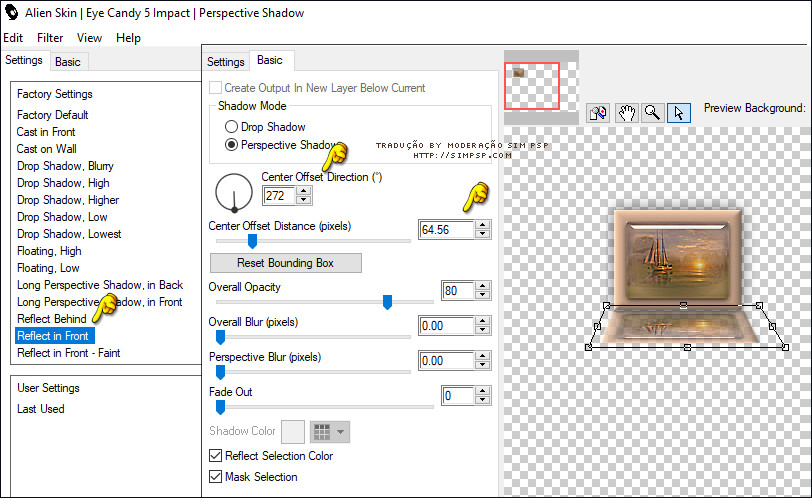Enable the Perspective Shadow radio button
Screen dimensions: 812x498
point(232,145)
